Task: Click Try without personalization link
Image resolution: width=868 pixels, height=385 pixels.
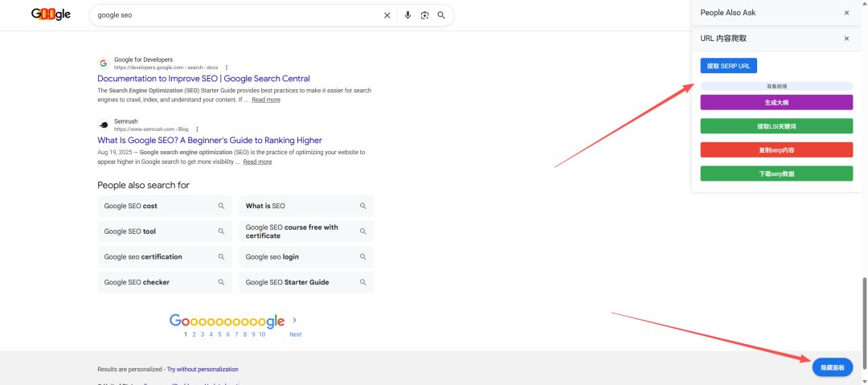Action: [203, 369]
